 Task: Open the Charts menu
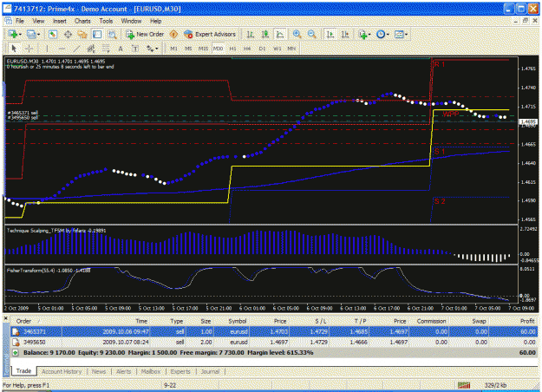pyautogui.click(x=82, y=21)
